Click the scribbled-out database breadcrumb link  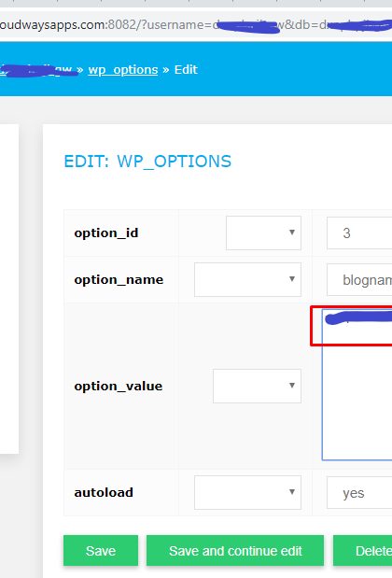click(x=36, y=70)
